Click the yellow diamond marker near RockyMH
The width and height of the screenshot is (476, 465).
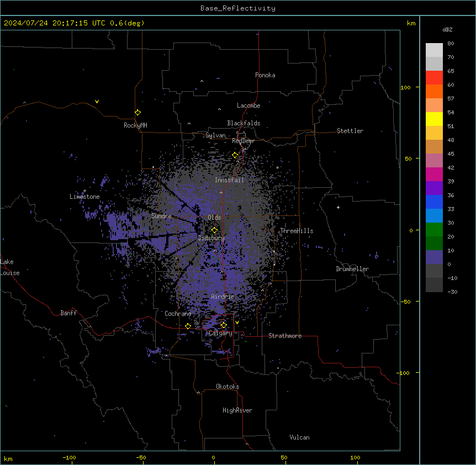tap(137, 113)
